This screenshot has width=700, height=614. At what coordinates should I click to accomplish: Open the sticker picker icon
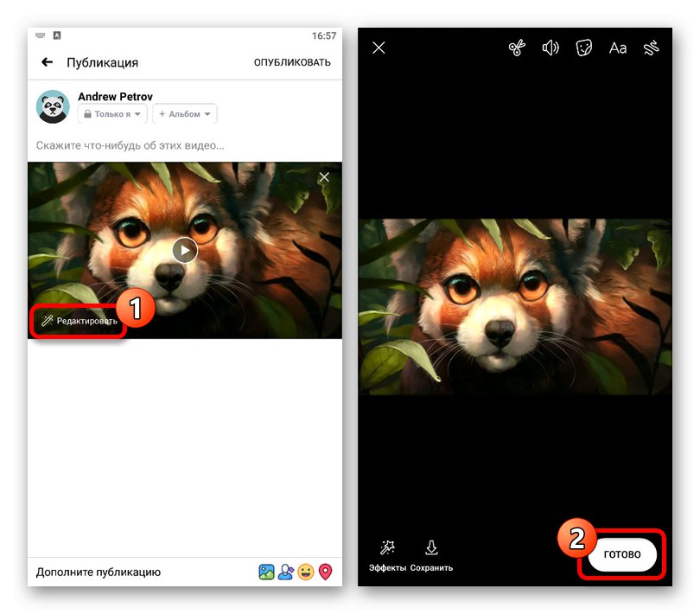pos(584,48)
